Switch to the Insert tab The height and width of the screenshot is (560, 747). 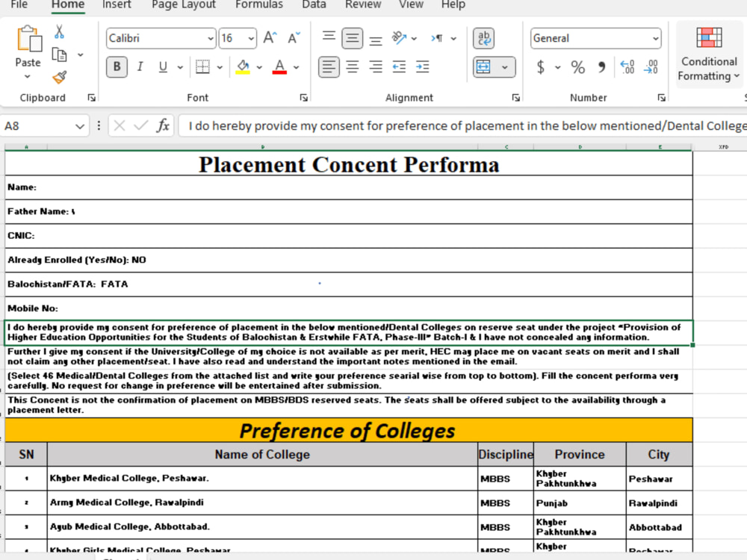[x=117, y=4]
